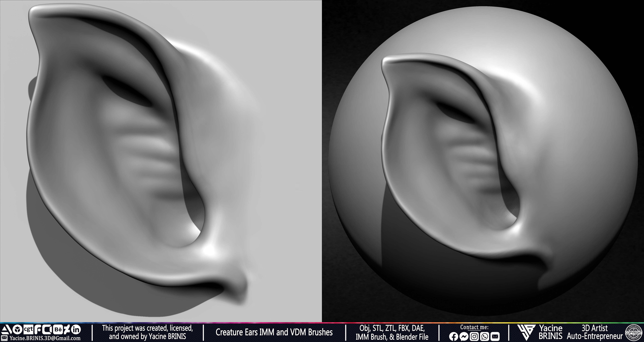Click the WhatsApp contact icon
The width and height of the screenshot is (644, 342).
point(485,336)
